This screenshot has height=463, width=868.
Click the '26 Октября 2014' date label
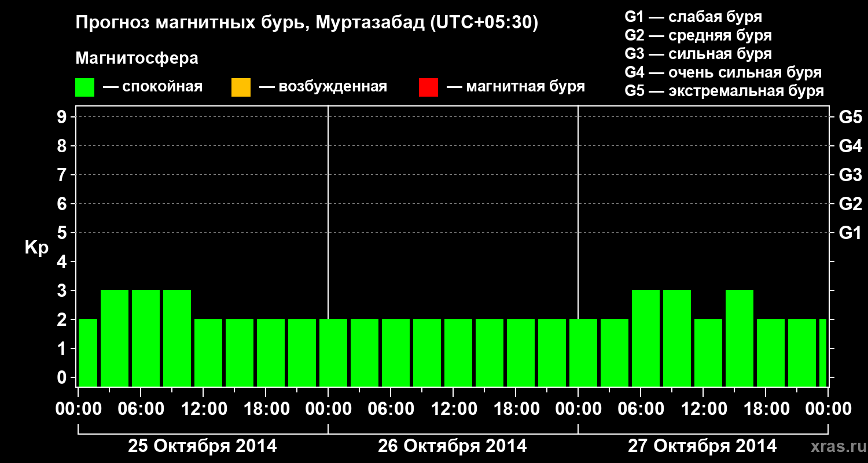pyautogui.click(x=453, y=446)
